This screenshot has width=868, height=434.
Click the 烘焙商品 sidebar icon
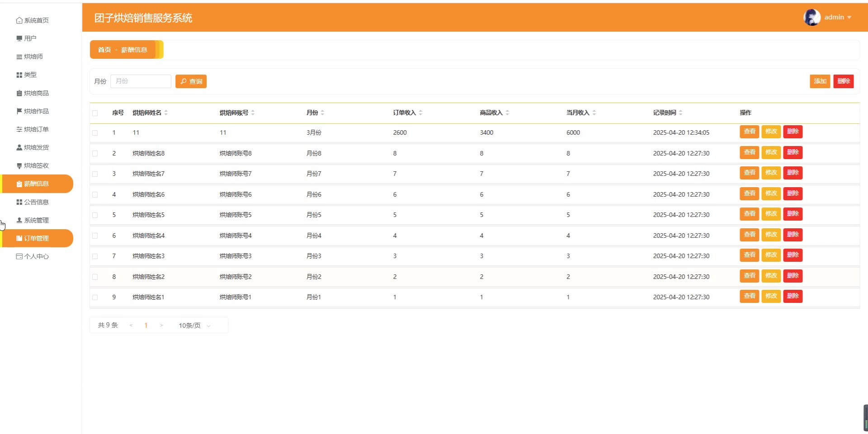pyautogui.click(x=19, y=93)
